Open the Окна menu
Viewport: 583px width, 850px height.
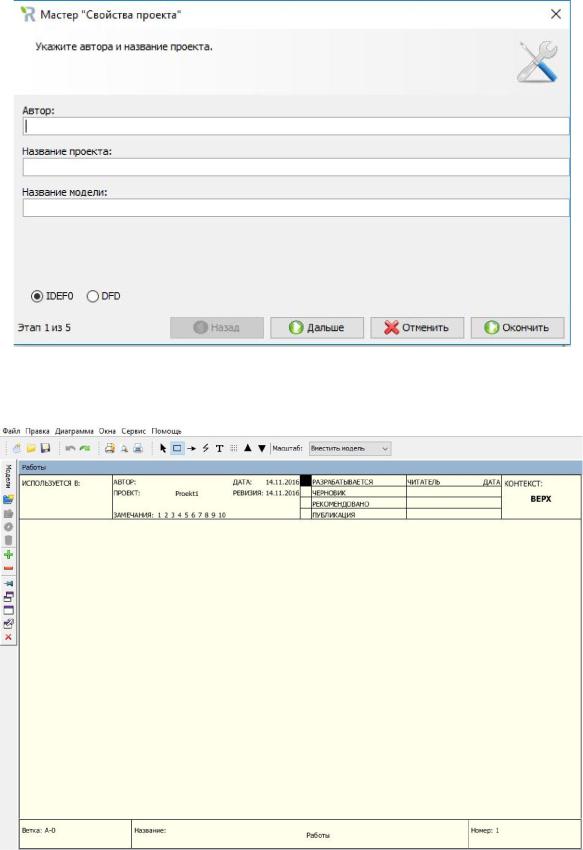pos(107,431)
